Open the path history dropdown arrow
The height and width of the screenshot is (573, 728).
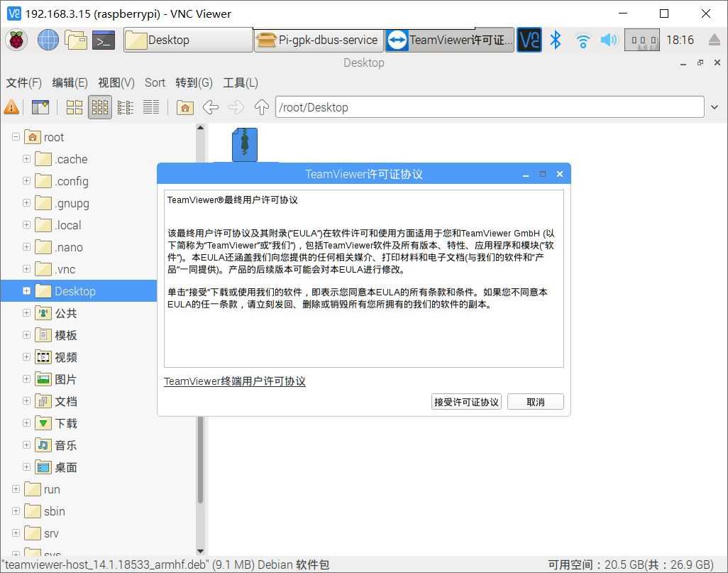click(715, 107)
